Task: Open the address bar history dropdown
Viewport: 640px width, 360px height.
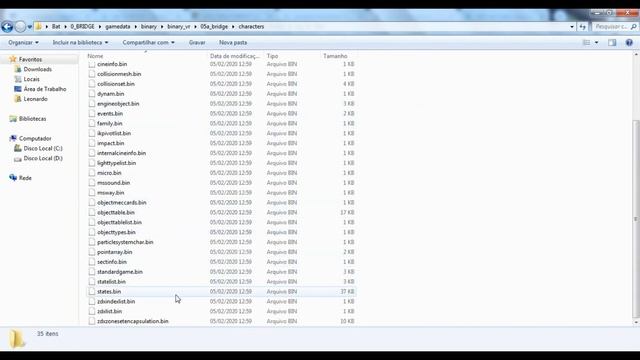Action: (572, 27)
